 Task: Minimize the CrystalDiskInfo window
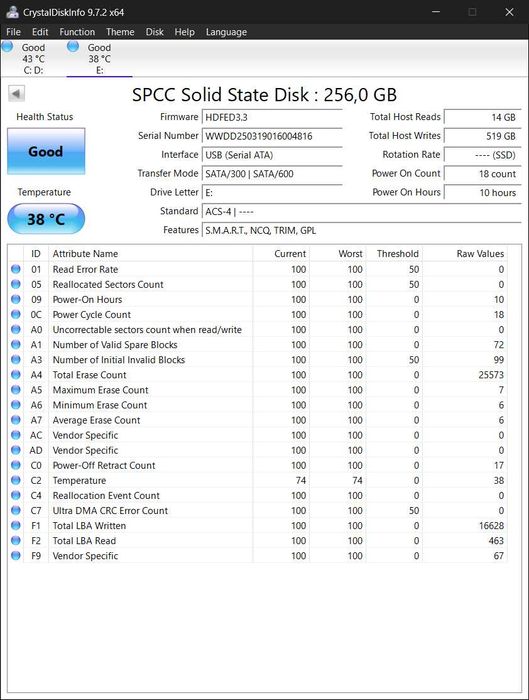(436, 12)
